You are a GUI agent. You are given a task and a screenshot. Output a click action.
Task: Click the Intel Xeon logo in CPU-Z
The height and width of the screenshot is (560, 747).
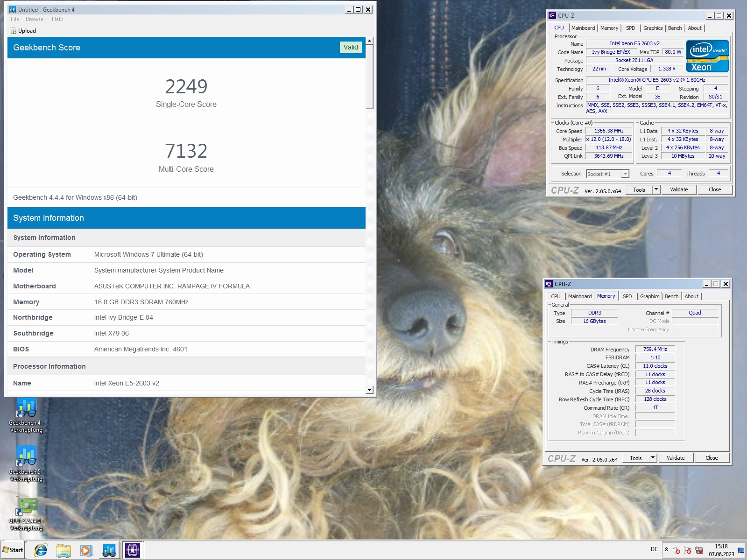click(x=707, y=56)
